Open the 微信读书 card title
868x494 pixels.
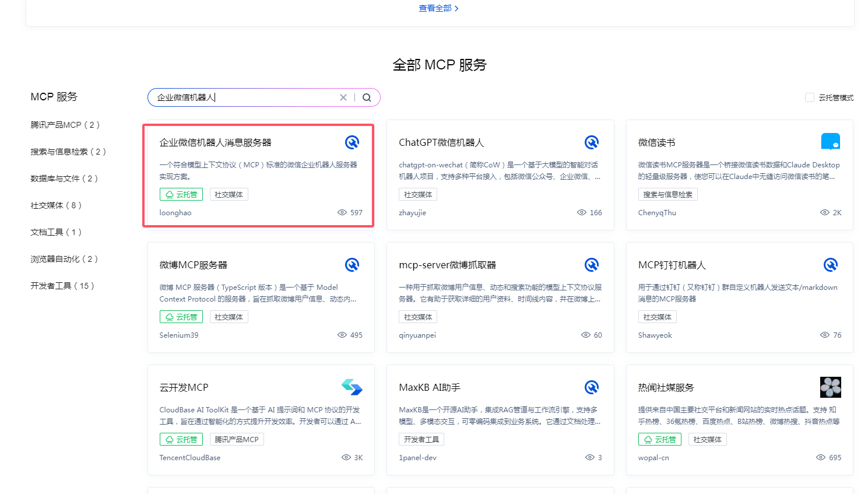[x=656, y=142]
